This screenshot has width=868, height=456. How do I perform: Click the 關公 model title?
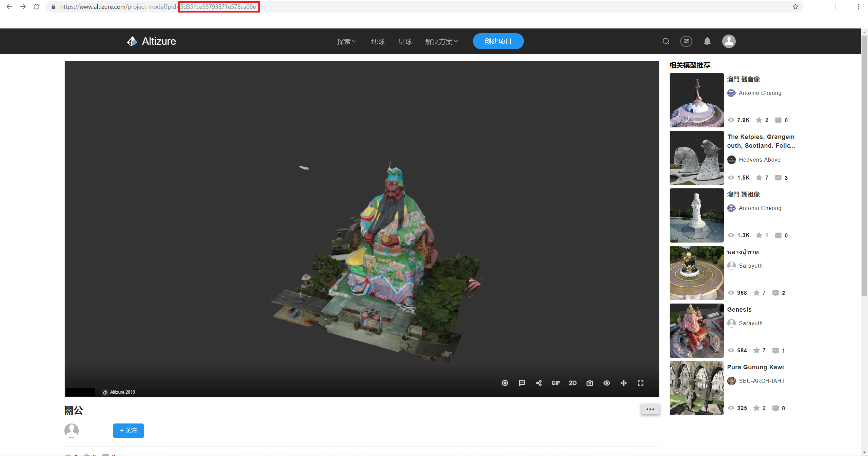[74, 410]
